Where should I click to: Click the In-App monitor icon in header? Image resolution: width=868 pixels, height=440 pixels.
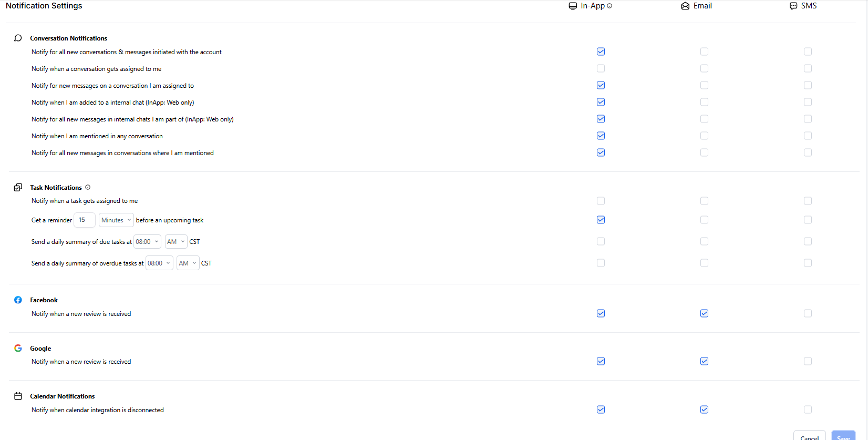pyautogui.click(x=573, y=6)
